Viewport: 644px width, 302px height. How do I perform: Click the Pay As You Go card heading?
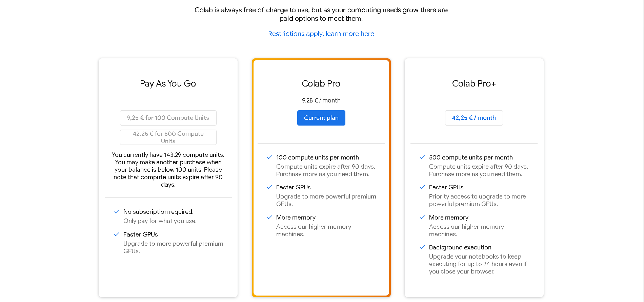point(168,83)
